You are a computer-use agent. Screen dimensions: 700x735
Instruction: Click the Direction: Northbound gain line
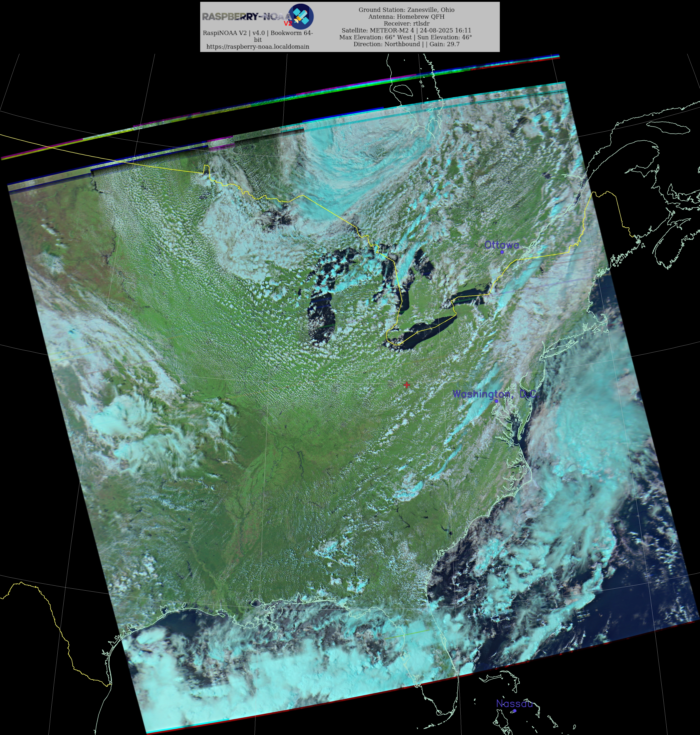[406, 44]
